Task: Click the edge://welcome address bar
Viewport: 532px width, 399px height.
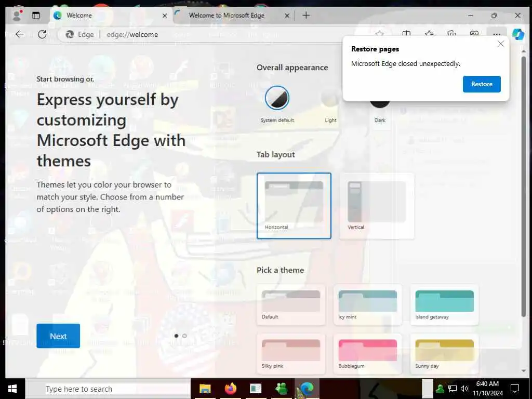Action: pos(132,35)
